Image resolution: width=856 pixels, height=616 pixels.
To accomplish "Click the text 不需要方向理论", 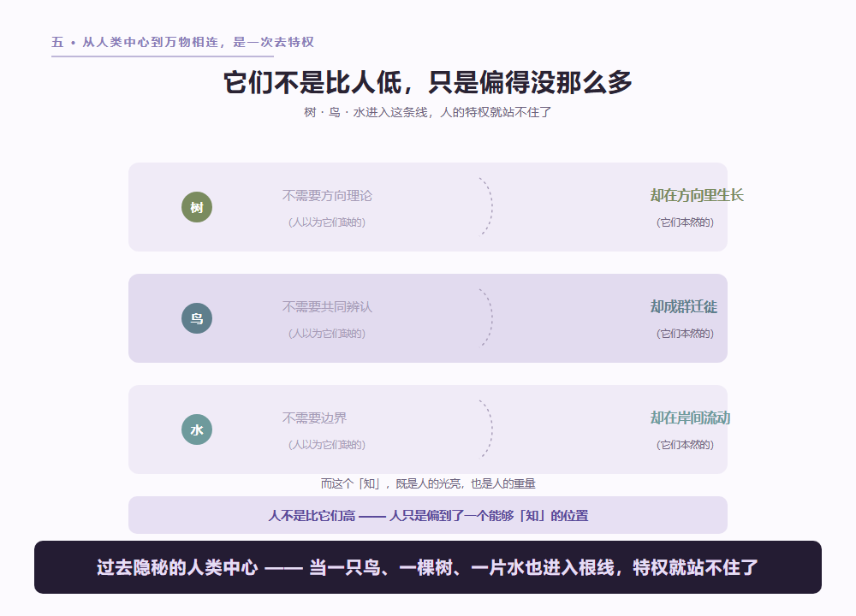I will tap(327, 196).
